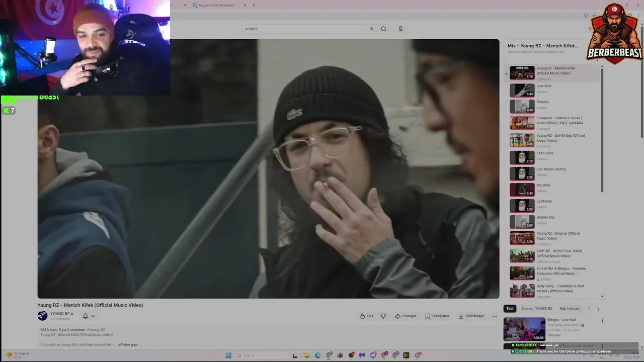Viewport: 644px width, 362px height.
Task: Open Microsoft Edge from taskbar
Action: click(x=317, y=355)
